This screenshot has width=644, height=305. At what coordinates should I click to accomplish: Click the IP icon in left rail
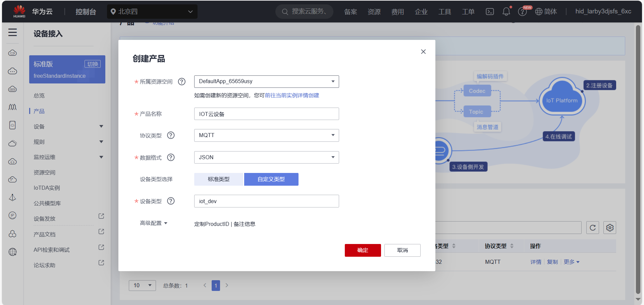click(x=12, y=215)
